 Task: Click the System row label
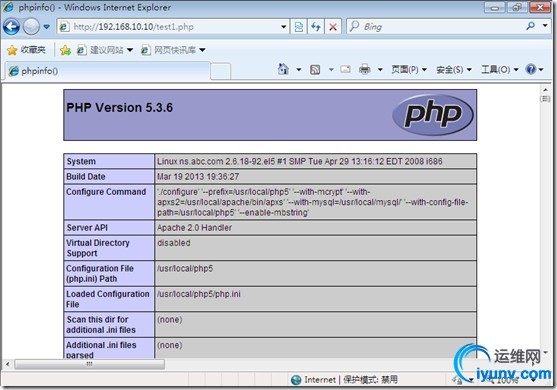pyautogui.click(x=81, y=161)
